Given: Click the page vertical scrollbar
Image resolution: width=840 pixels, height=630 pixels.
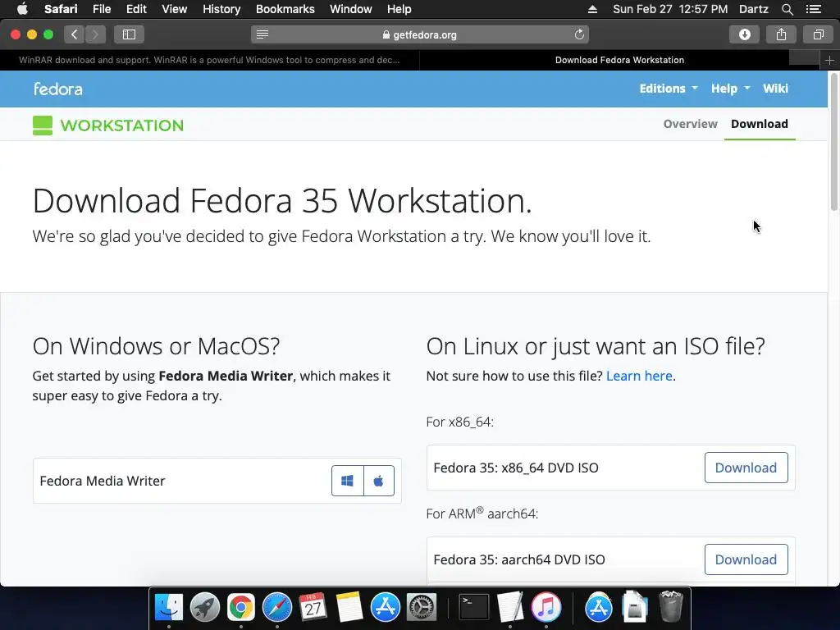Looking at the screenshot, I should pyautogui.click(x=833, y=141).
